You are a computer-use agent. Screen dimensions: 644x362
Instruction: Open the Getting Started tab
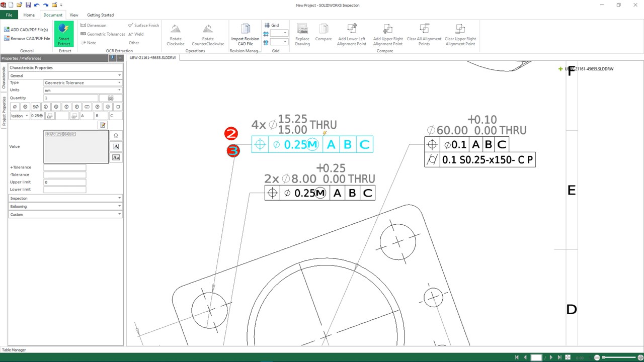click(x=100, y=15)
